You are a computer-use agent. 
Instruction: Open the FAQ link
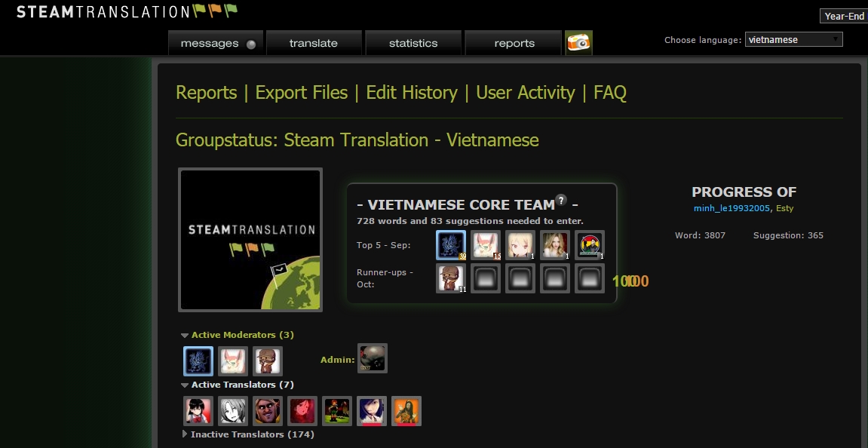610,93
